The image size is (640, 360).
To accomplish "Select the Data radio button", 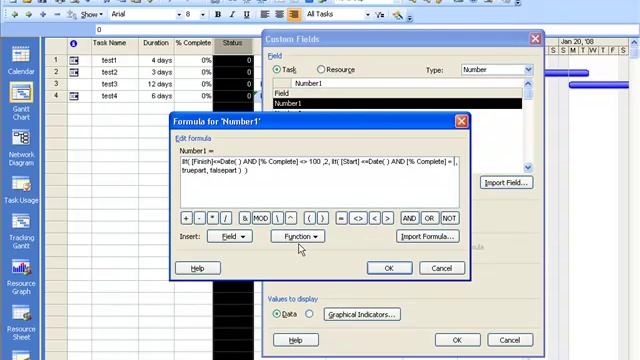I will click(277, 314).
